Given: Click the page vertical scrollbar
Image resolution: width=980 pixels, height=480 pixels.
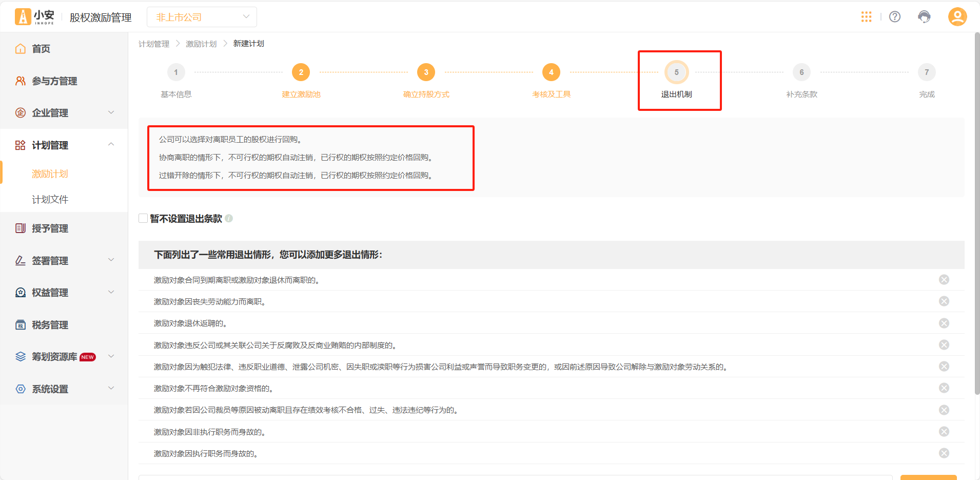Looking at the screenshot, I should (977, 213).
